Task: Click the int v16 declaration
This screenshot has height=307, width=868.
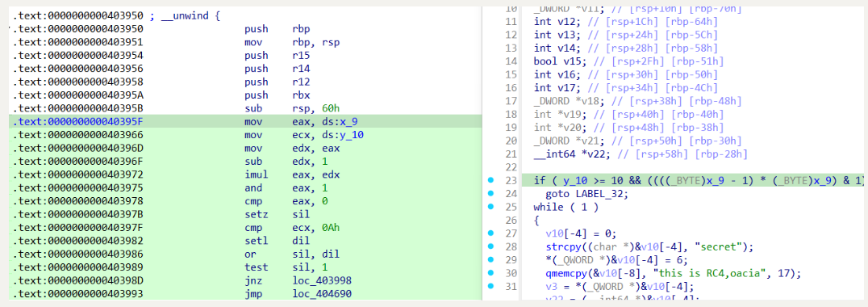Action: coord(625,74)
